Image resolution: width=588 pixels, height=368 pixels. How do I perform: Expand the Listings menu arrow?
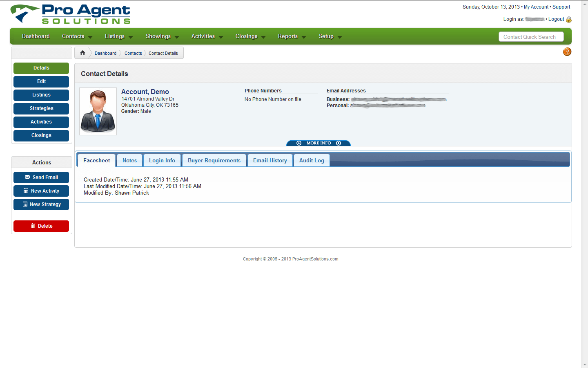click(x=131, y=37)
